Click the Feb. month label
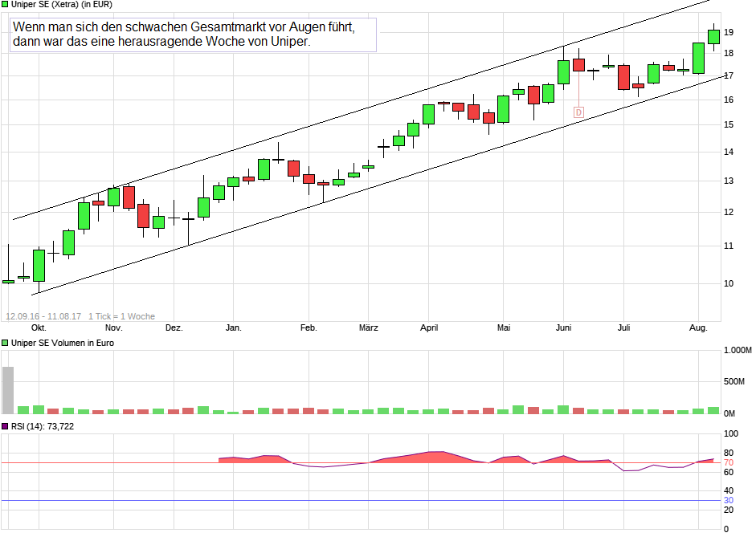 click(x=309, y=328)
